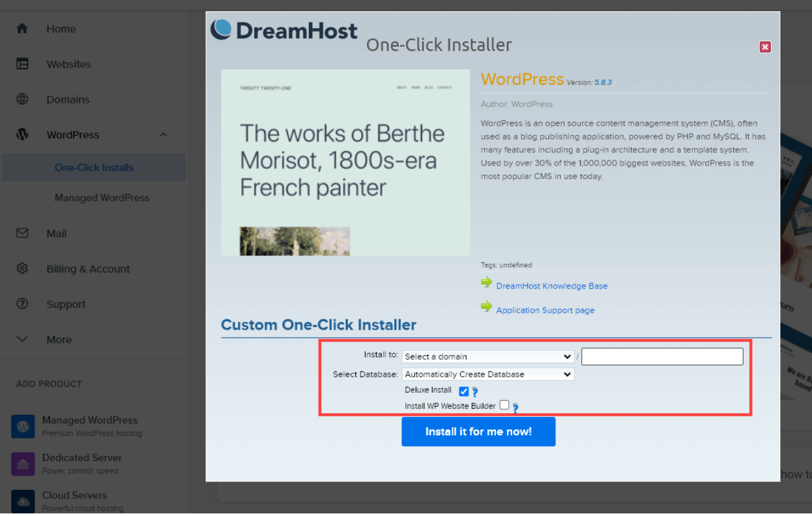
Task: Open Support using the question mark icon
Action: (22, 304)
